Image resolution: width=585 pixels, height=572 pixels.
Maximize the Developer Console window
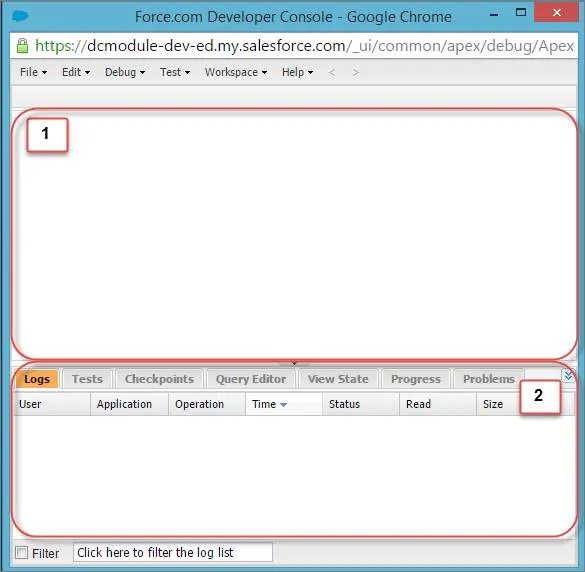click(x=521, y=13)
